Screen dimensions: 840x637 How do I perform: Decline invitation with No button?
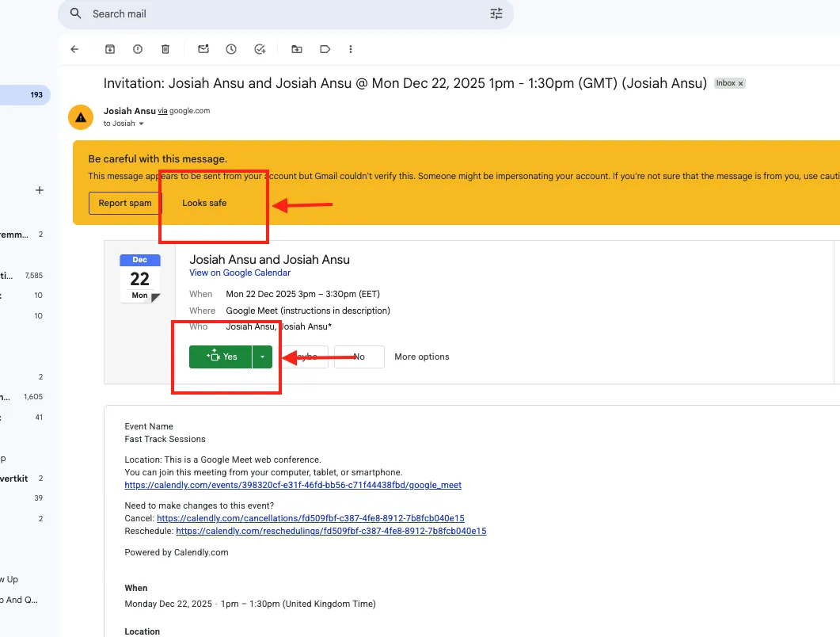(359, 357)
